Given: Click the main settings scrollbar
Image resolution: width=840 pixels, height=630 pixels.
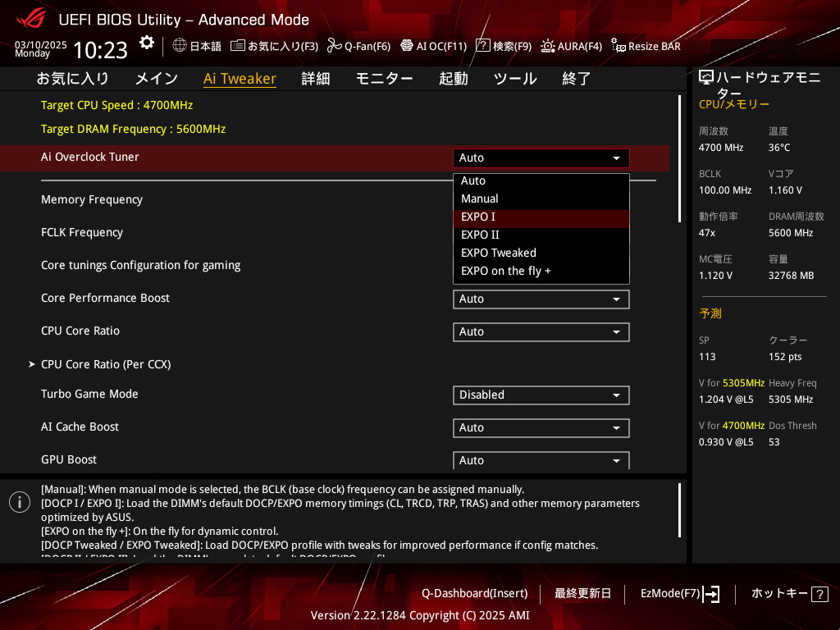Looking at the screenshot, I should point(679,158).
